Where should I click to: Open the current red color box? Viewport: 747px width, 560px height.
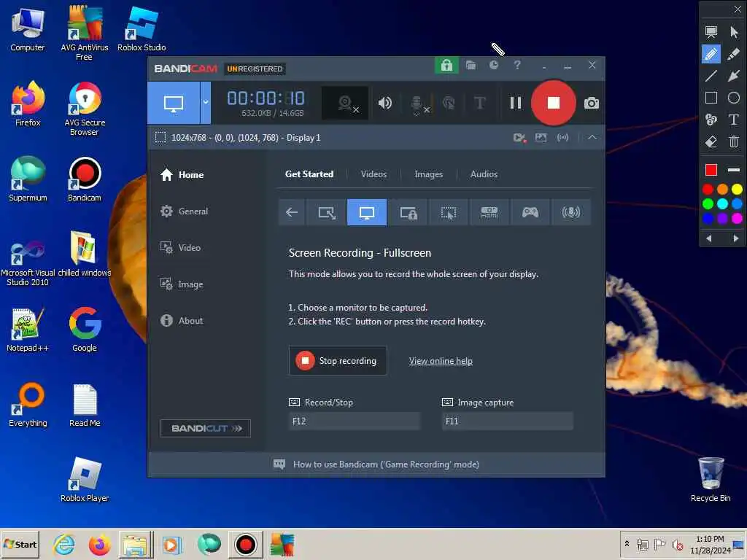click(711, 170)
